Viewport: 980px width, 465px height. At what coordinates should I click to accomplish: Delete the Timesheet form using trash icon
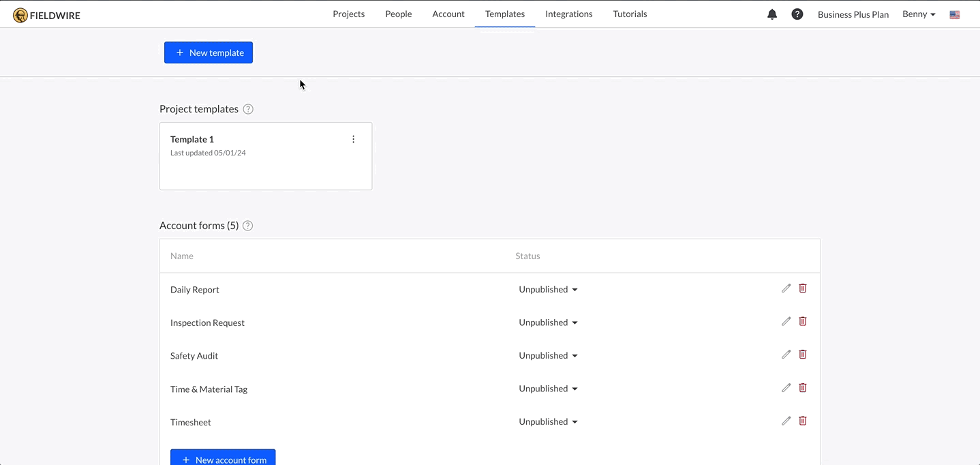pyautogui.click(x=802, y=421)
